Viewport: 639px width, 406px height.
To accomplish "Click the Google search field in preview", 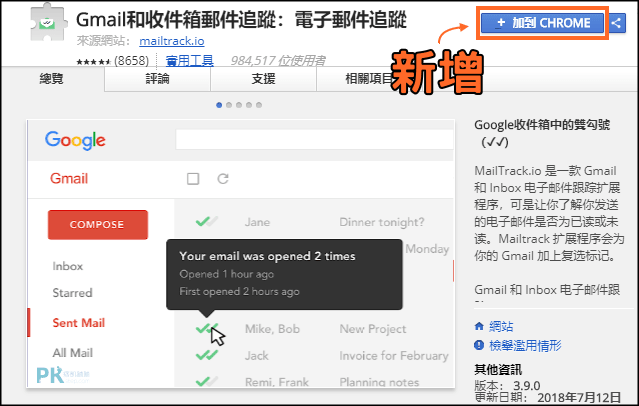I will point(314,140).
